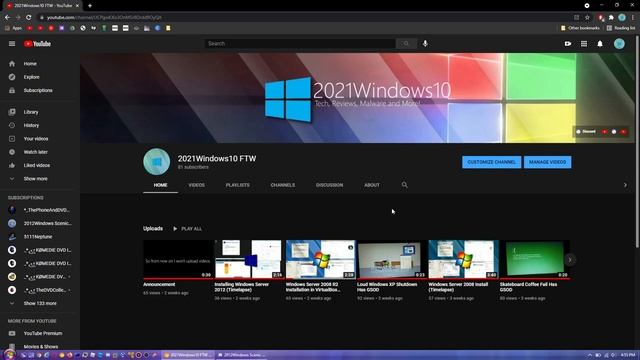Click Play All next to Uploads
This screenshot has width=640, height=360.
point(187,229)
